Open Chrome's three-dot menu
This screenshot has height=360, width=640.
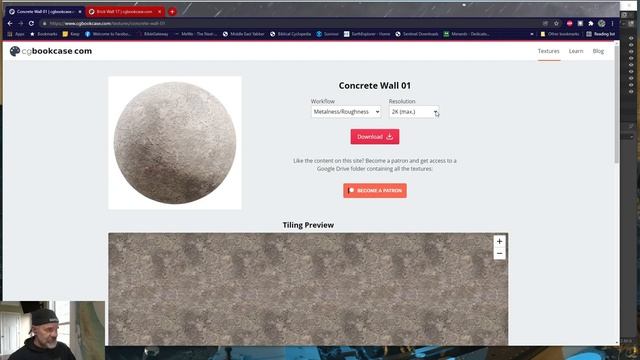612,24
